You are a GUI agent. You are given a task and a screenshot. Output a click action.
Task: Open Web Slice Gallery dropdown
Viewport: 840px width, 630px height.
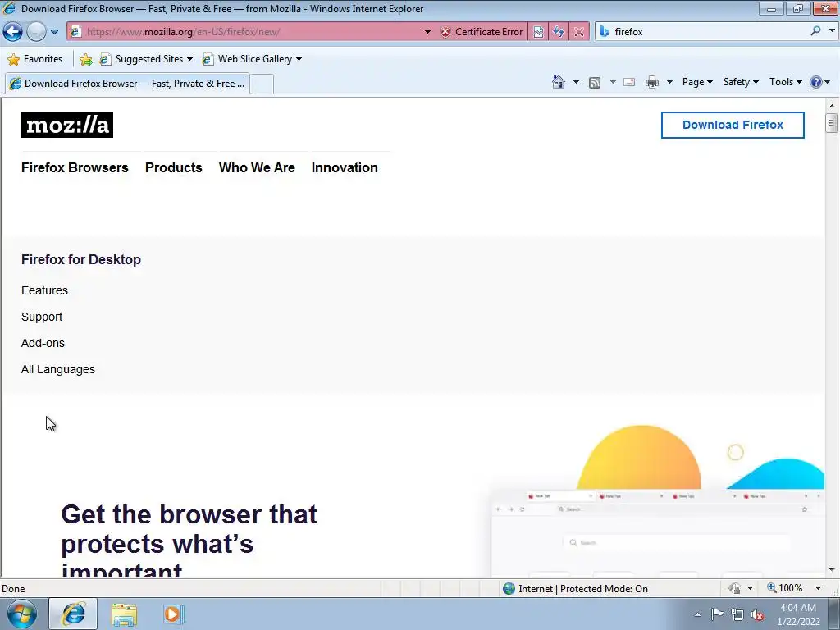[x=252, y=59]
